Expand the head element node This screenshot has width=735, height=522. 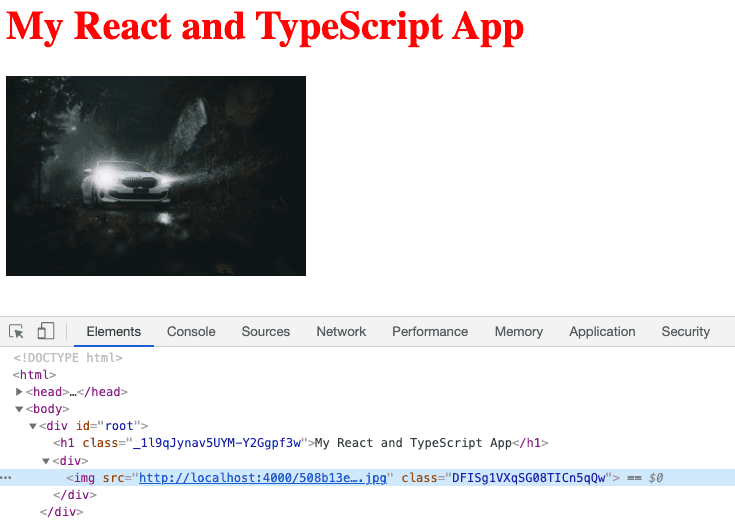(x=20, y=392)
